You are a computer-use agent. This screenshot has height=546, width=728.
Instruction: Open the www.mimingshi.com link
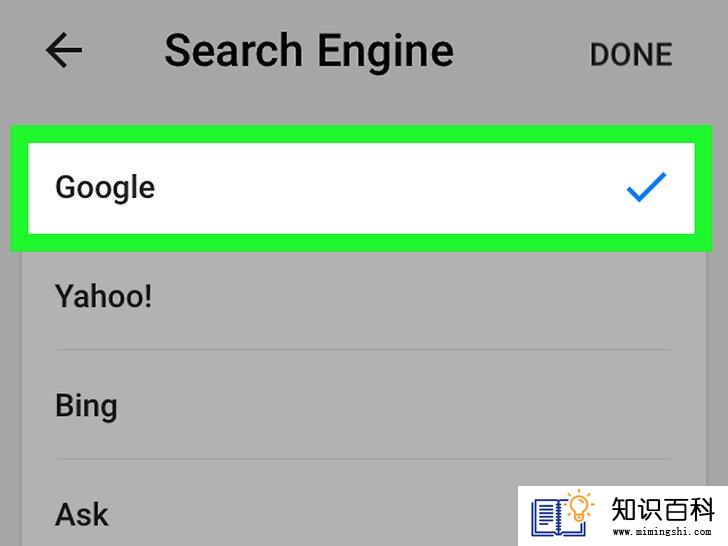662,532
